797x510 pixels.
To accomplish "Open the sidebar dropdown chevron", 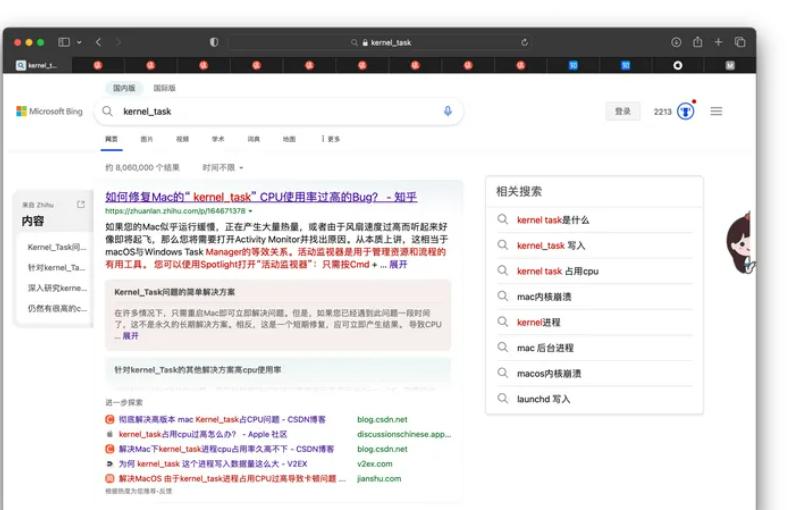I will tap(79, 43).
